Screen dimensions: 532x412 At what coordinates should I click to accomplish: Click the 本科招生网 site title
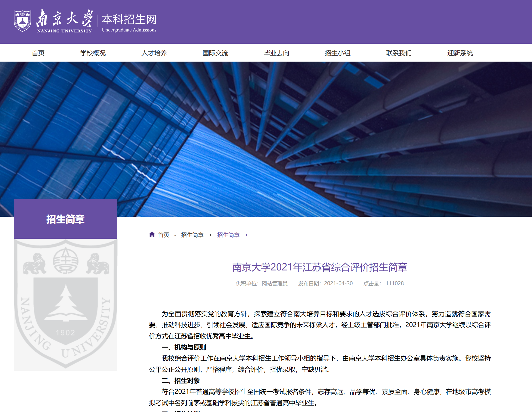click(129, 19)
